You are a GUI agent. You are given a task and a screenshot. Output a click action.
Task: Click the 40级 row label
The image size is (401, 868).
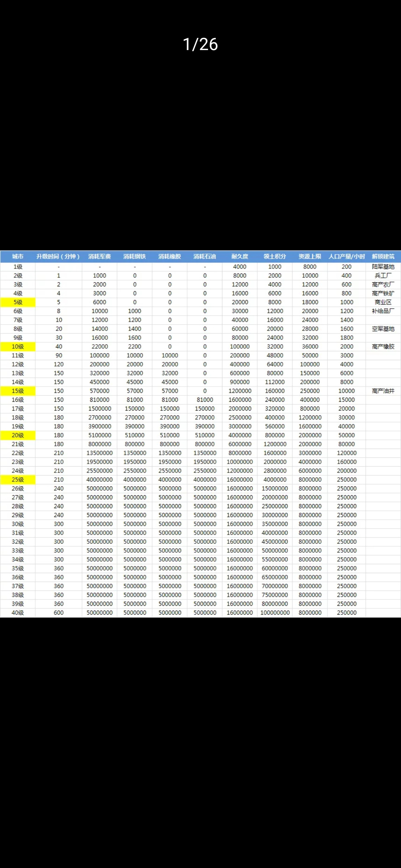pos(18,613)
